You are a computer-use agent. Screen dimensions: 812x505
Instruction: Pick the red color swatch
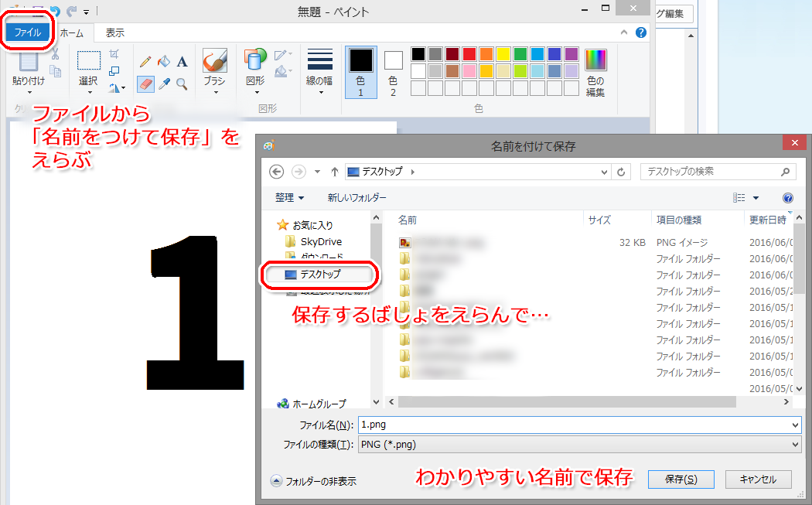pos(469,54)
